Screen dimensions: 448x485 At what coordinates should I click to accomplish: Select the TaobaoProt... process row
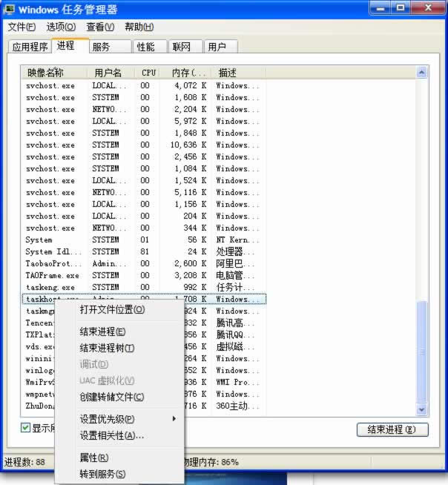pos(144,263)
